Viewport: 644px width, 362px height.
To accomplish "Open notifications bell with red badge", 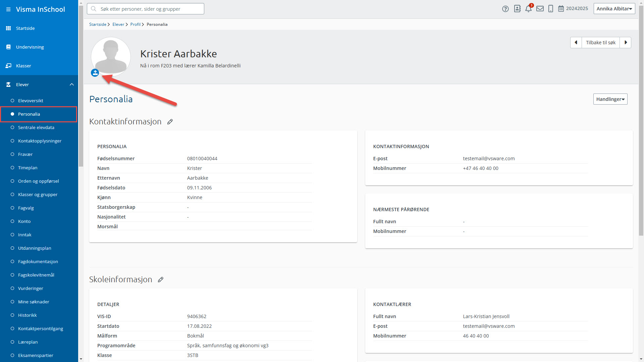I will (528, 9).
